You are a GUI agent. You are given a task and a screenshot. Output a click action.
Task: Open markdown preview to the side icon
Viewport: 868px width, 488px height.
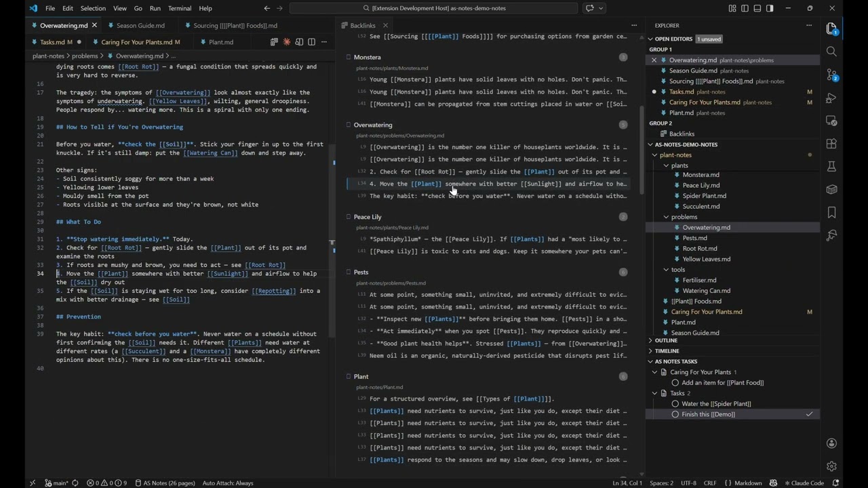299,42
